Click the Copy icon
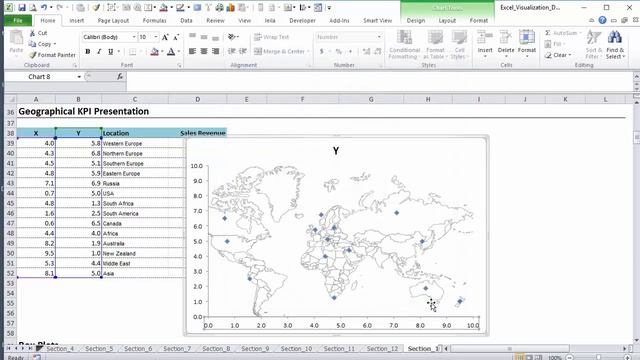This screenshot has height=360, width=640. [32, 44]
